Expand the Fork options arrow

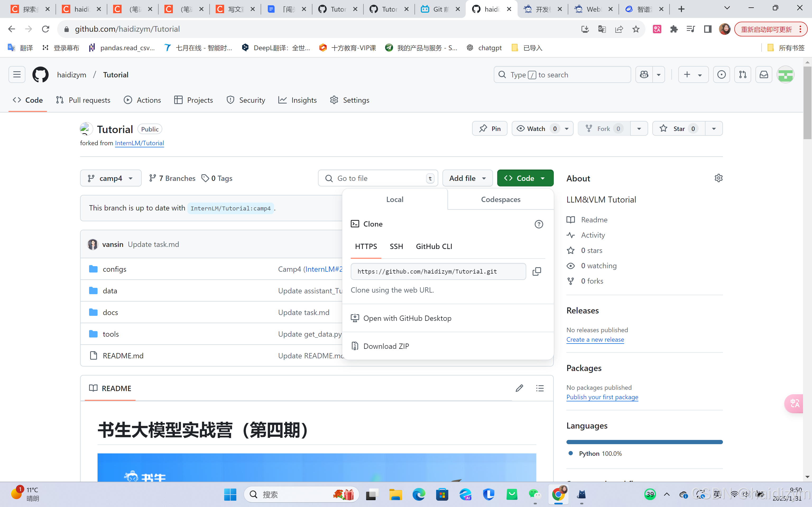coord(639,129)
